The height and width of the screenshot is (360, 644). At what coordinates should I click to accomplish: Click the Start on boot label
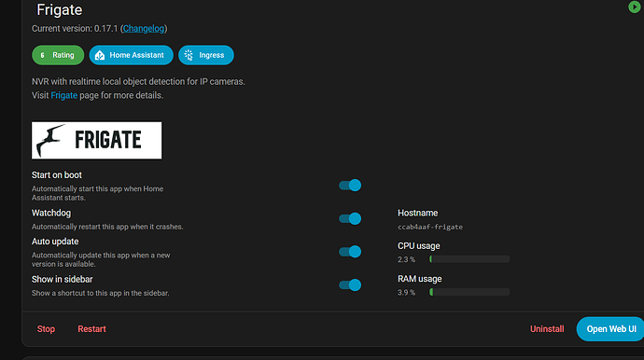[57, 174]
